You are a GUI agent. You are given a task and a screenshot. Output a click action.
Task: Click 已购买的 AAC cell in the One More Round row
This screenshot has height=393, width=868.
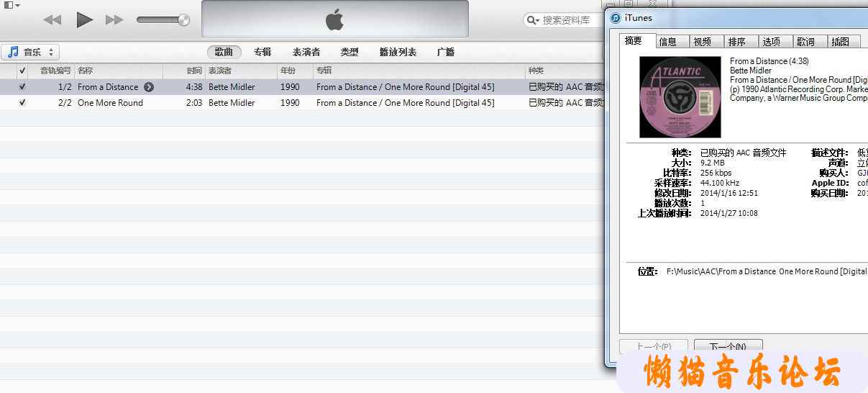565,103
